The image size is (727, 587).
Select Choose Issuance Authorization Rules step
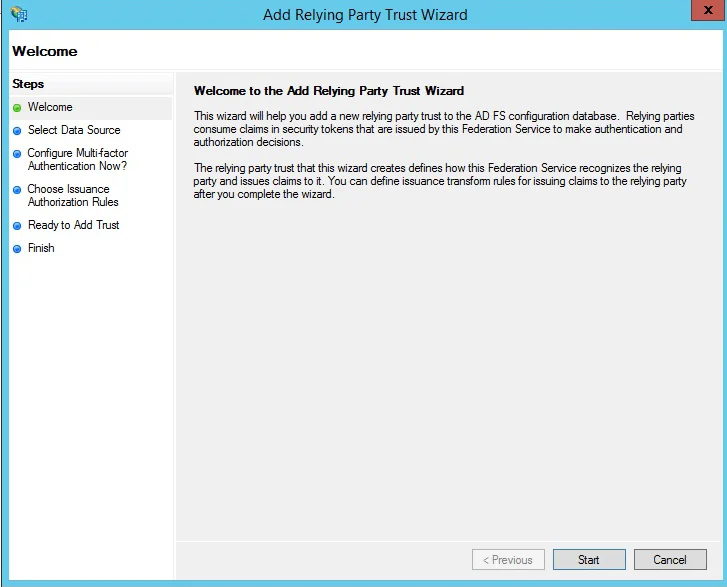point(73,196)
